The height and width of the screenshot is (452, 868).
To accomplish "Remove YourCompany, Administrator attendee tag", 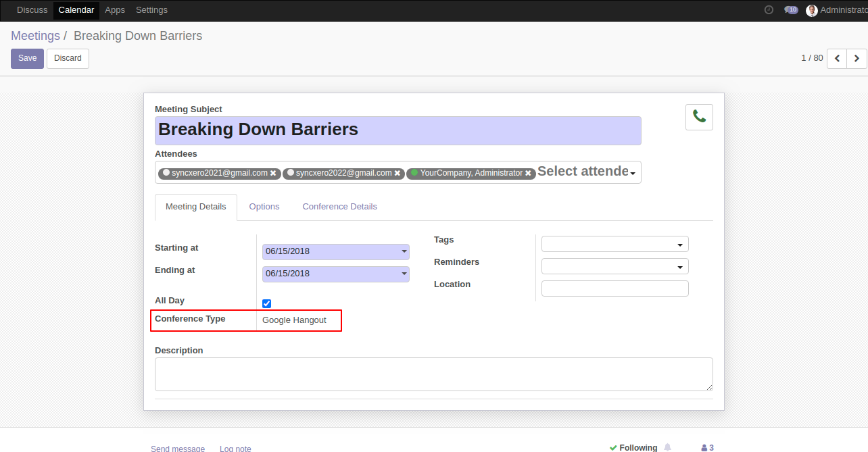I will [x=528, y=174].
